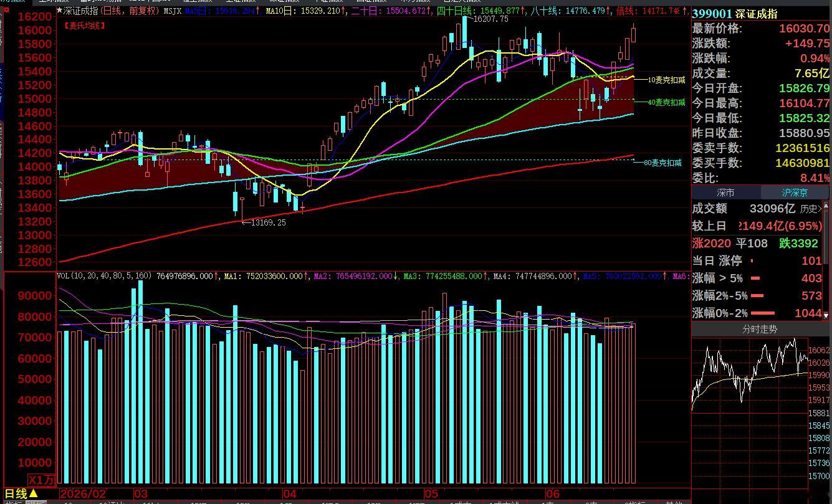
Task: Click the X1万 volume unit label
Action: coord(42,480)
